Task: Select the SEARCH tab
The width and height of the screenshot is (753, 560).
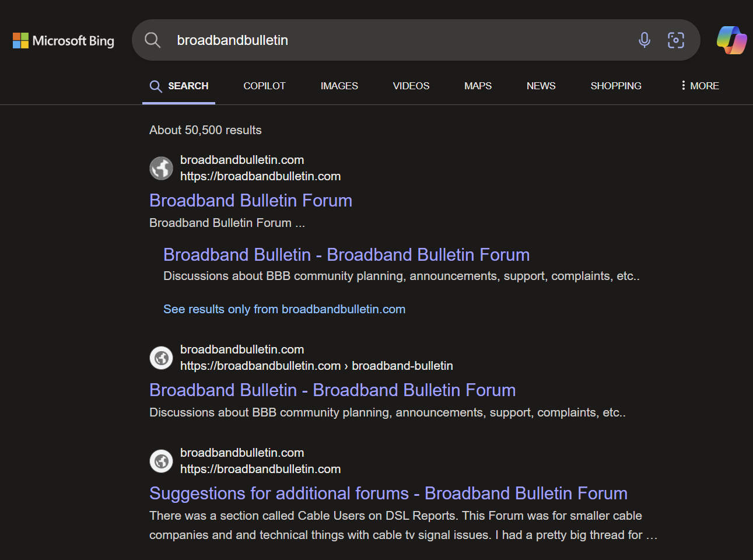Action: pos(179,86)
